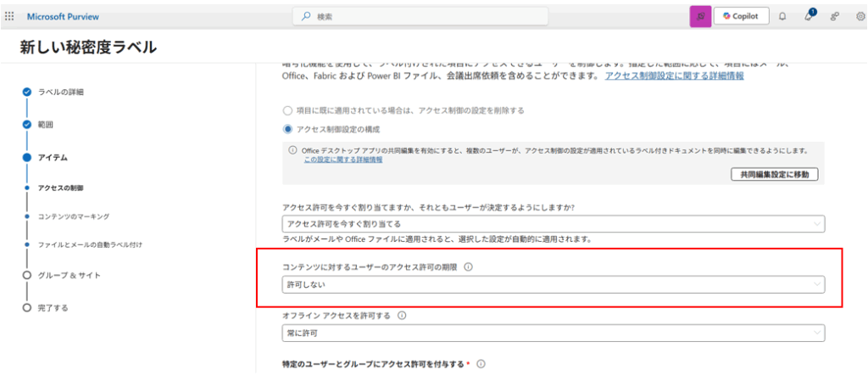Open the What's new icon with badge 1

pyautogui.click(x=809, y=16)
